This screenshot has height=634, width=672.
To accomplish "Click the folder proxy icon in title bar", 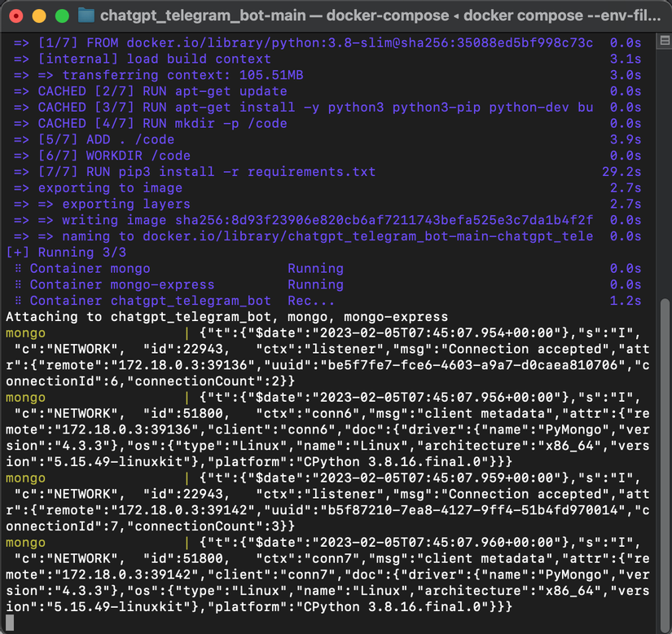I will [x=86, y=15].
